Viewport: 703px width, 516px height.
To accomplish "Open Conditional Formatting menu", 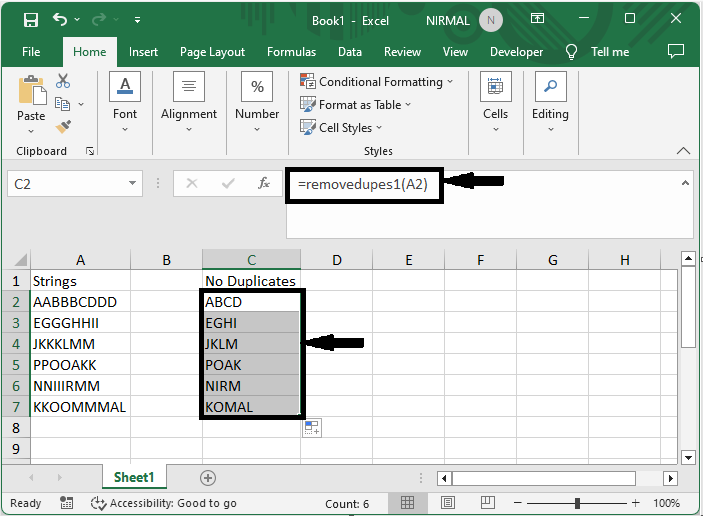I will [377, 82].
